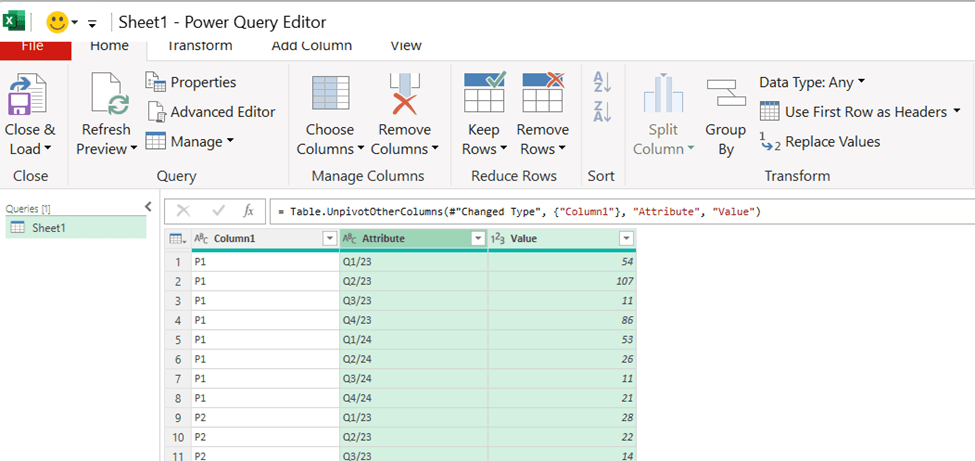Click Replace Values
Image resolution: width=975 pixels, height=461 pixels.
[821, 142]
